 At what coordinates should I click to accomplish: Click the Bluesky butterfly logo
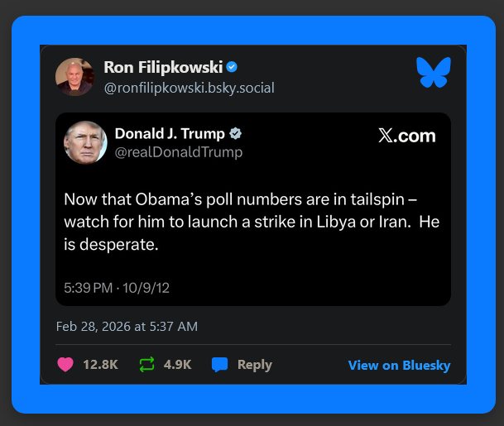click(x=434, y=72)
